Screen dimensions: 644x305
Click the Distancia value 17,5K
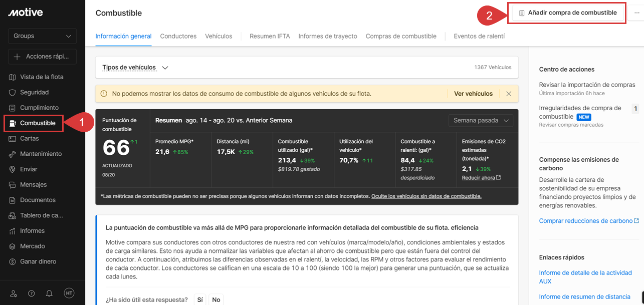pos(226,152)
